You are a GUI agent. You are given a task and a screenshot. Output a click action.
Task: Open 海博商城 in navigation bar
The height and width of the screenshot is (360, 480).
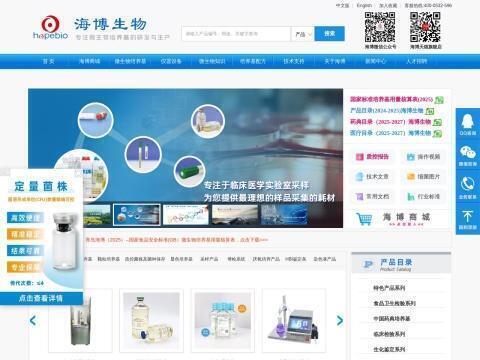coord(89,61)
